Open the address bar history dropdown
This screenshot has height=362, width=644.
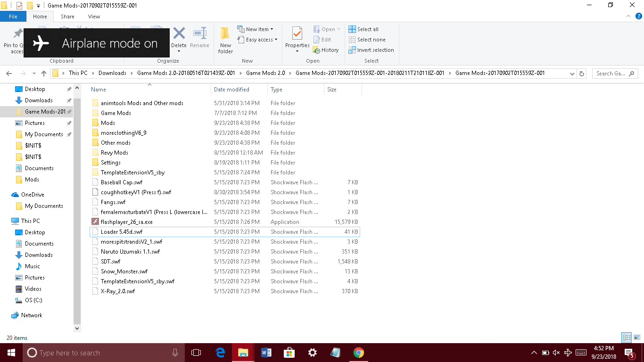pyautogui.click(x=572, y=74)
